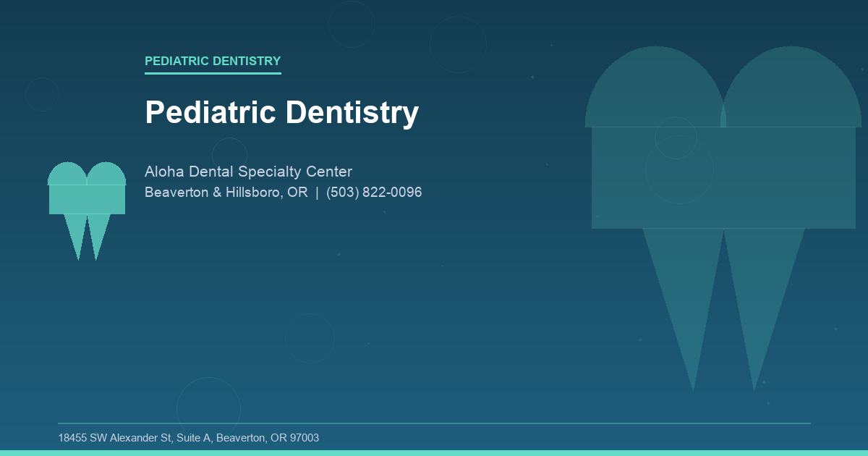Open the Aloha Dental Specialty Center link
Viewport: 868px width, 456px height.
(248, 172)
